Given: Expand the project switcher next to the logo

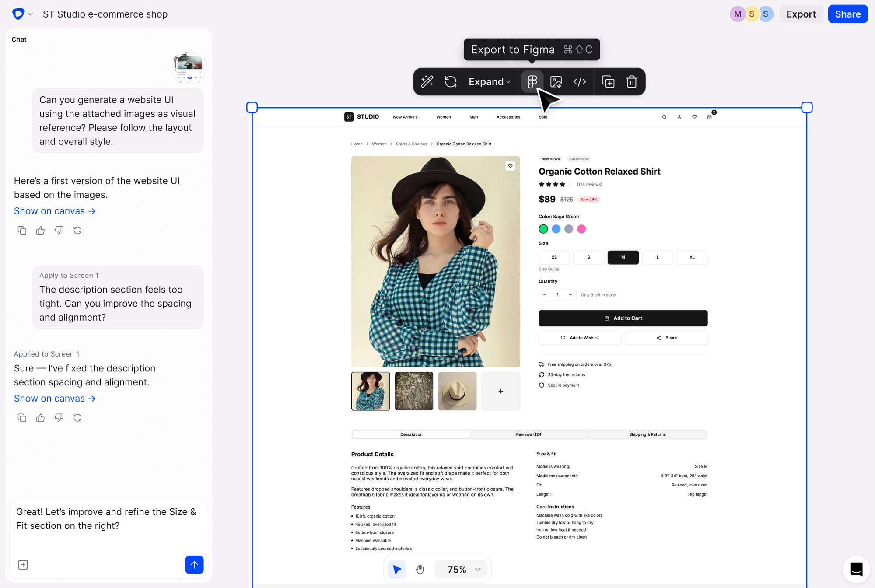Looking at the screenshot, I should (30, 14).
